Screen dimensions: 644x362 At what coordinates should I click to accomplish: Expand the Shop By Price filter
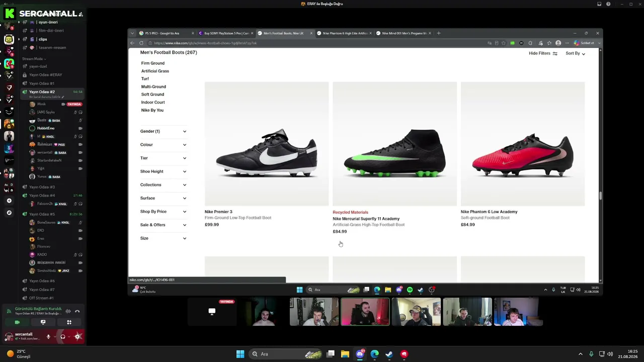tap(164, 212)
